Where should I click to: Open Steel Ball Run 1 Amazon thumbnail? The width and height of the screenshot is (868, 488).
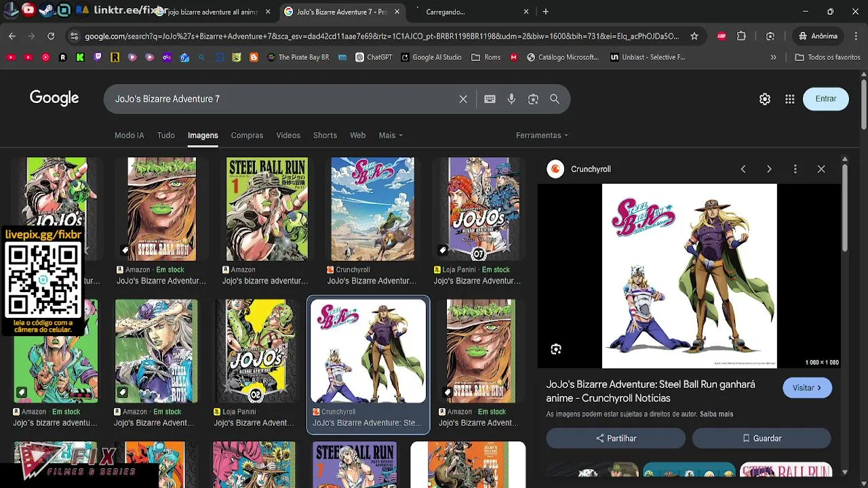pos(267,209)
